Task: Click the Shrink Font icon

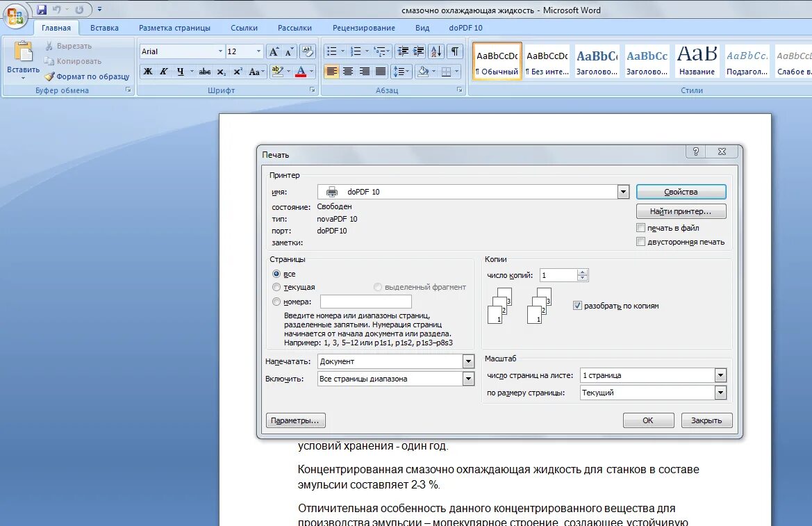Action: click(x=290, y=51)
